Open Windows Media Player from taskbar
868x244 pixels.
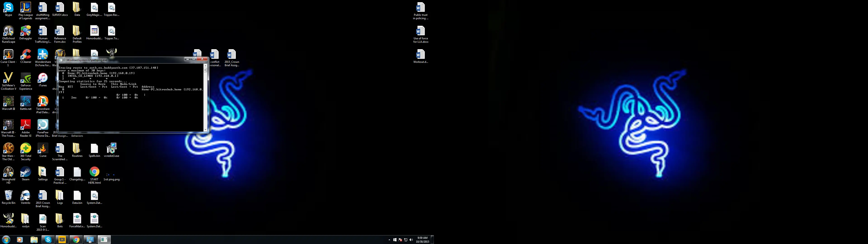(20, 240)
